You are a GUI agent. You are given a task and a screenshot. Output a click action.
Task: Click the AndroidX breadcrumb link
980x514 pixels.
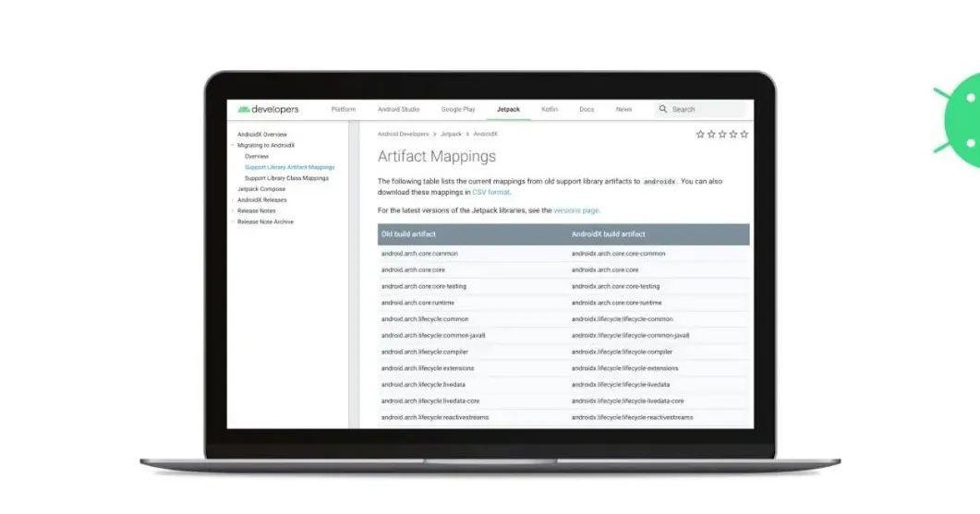pos(485,135)
